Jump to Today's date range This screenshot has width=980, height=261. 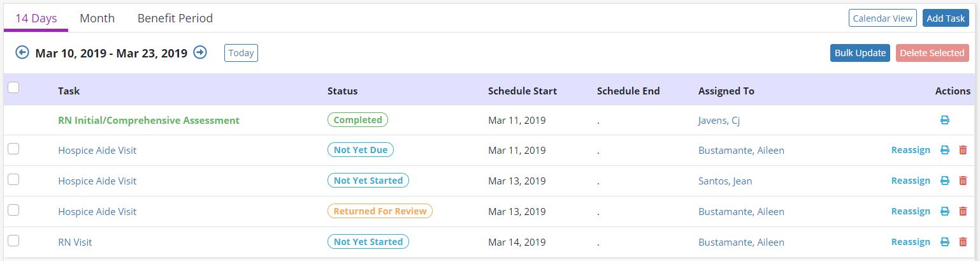pyautogui.click(x=241, y=53)
